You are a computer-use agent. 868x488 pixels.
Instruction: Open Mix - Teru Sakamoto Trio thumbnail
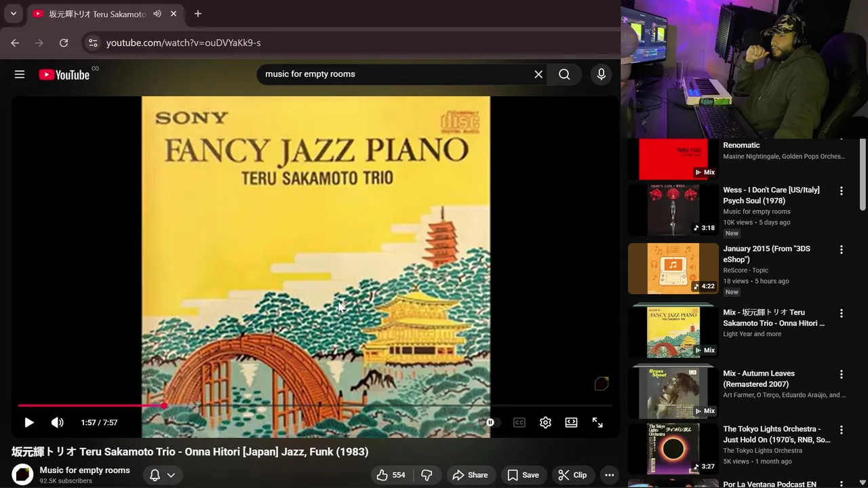pyautogui.click(x=673, y=330)
